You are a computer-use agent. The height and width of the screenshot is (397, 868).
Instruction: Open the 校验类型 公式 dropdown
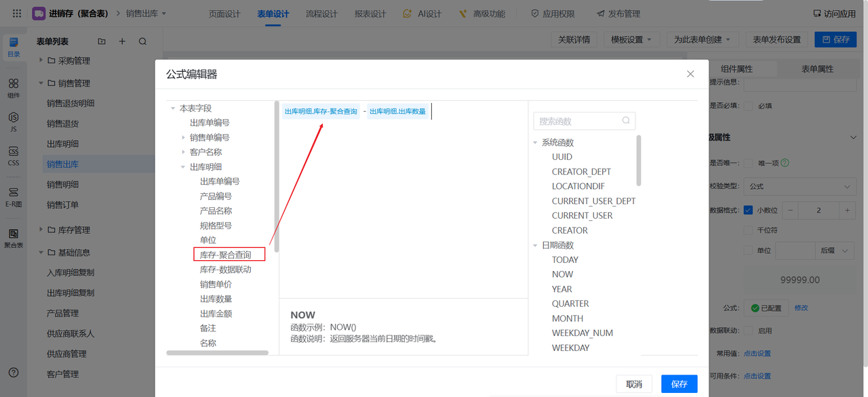(800, 186)
